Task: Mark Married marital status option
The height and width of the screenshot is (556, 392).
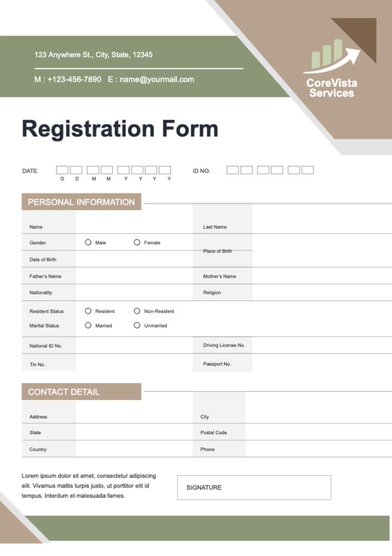Action: (x=88, y=326)
